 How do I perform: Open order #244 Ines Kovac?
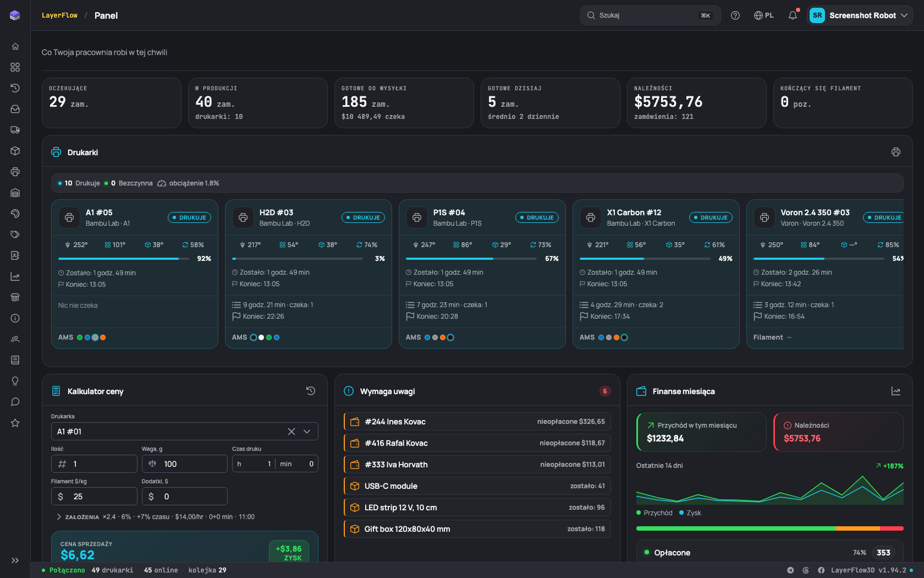coord(477,422)
